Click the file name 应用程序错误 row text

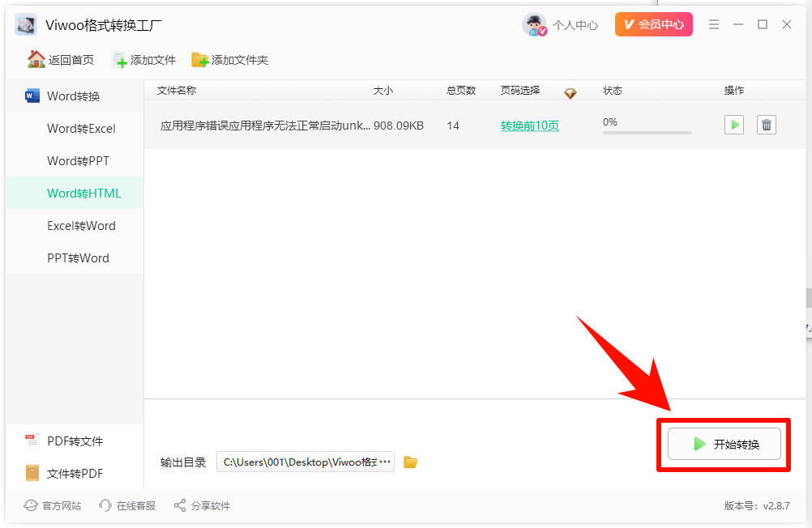tap(265, 126)
